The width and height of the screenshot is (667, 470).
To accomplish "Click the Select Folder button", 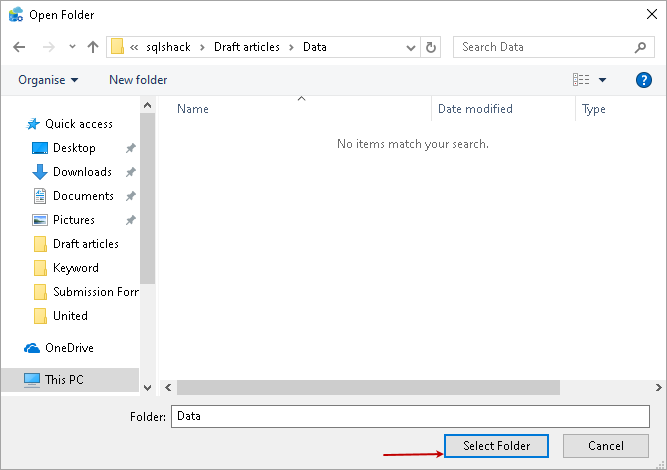I will point(496,446).
